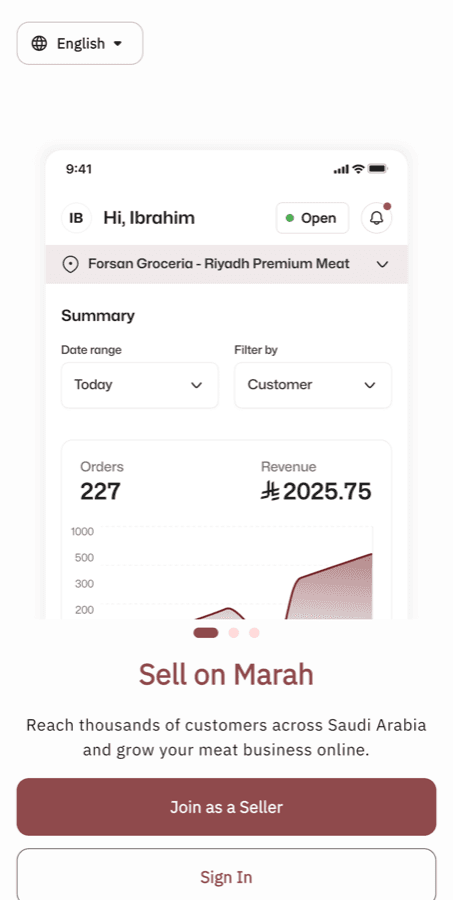Image resolution: width=453 pixels, height=900 pixels.
Task: Click the IB profile avatar
Action: tap(76, 218)
